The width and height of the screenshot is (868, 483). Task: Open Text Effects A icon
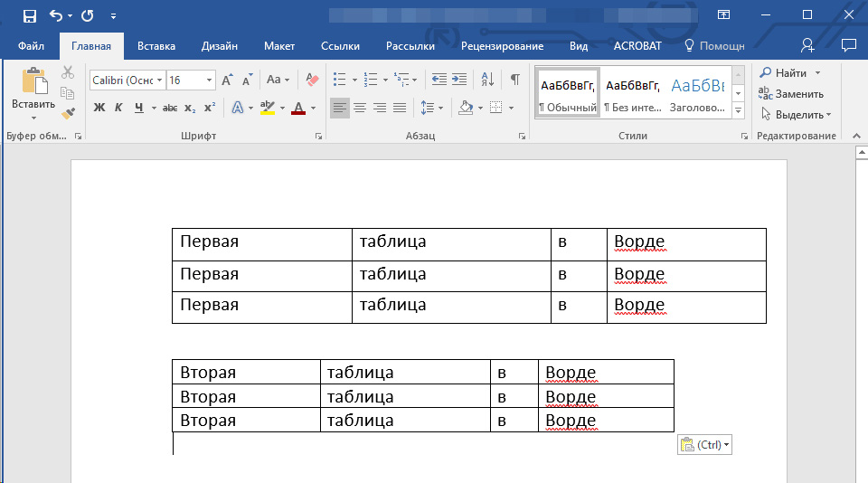pos(238,108)
